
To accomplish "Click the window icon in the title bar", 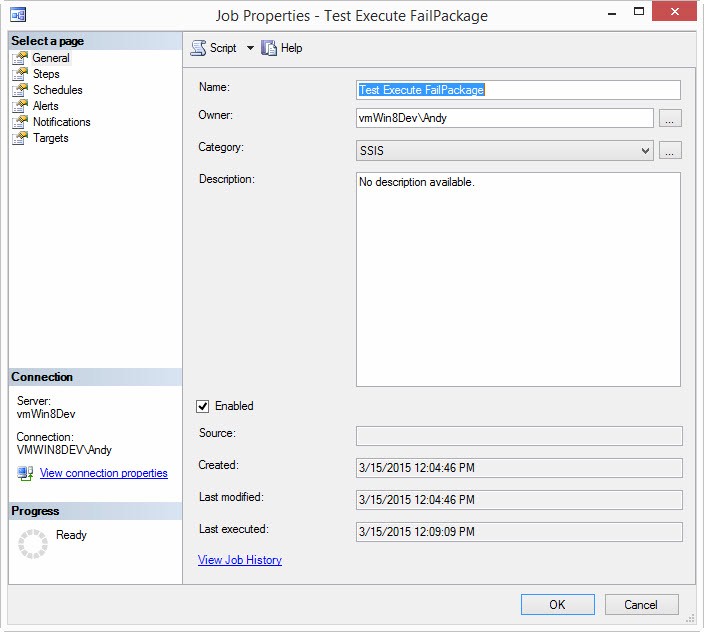I will click(18, 15).
